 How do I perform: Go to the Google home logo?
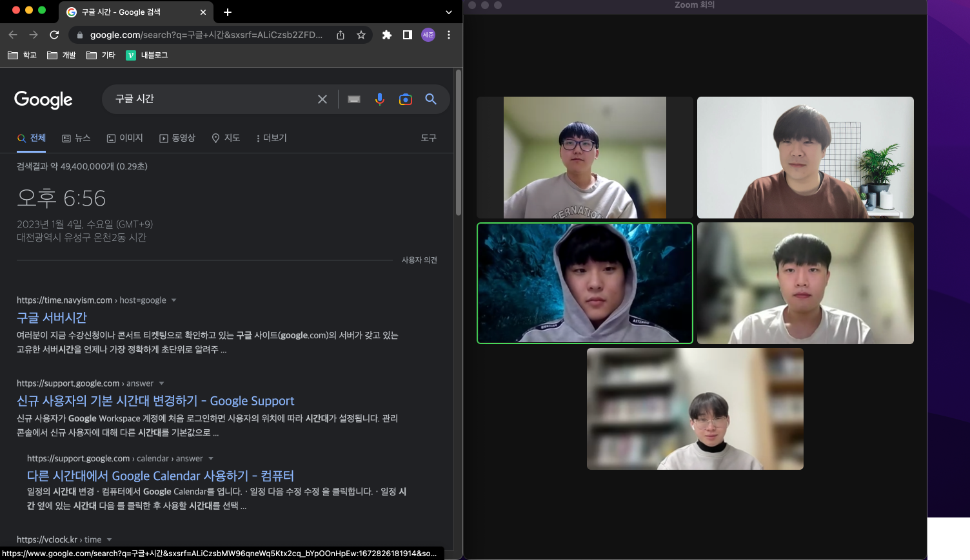[43, 99]
